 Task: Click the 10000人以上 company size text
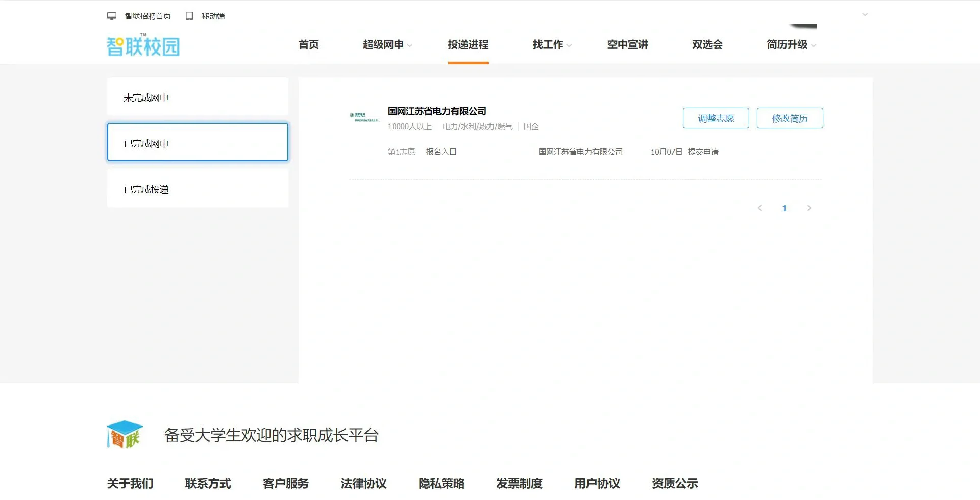coord(410,127)
